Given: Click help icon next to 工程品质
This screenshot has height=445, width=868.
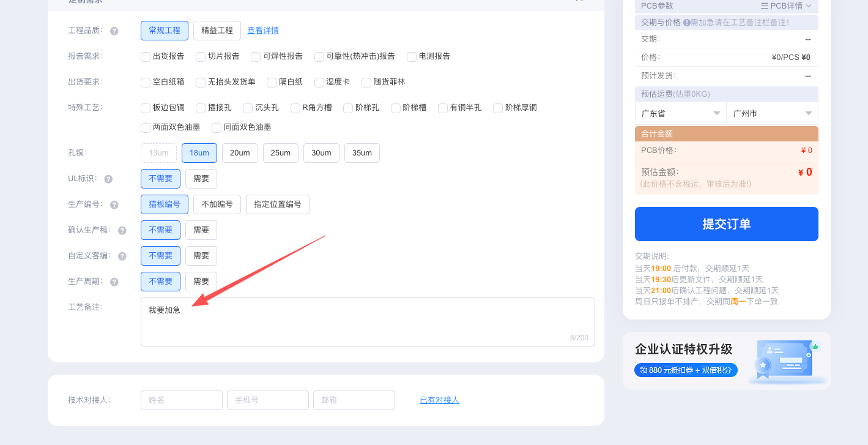Looking at the screenshot, I should pos(114,31).
